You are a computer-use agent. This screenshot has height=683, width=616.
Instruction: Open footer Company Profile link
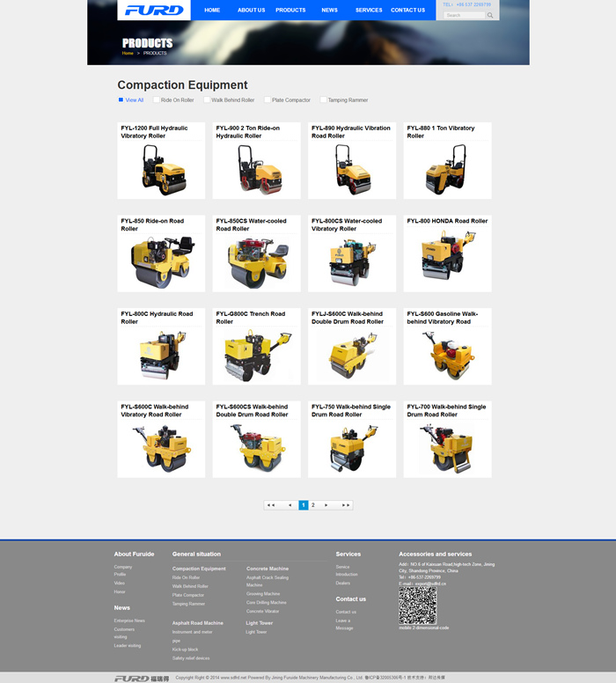point(123,570)
